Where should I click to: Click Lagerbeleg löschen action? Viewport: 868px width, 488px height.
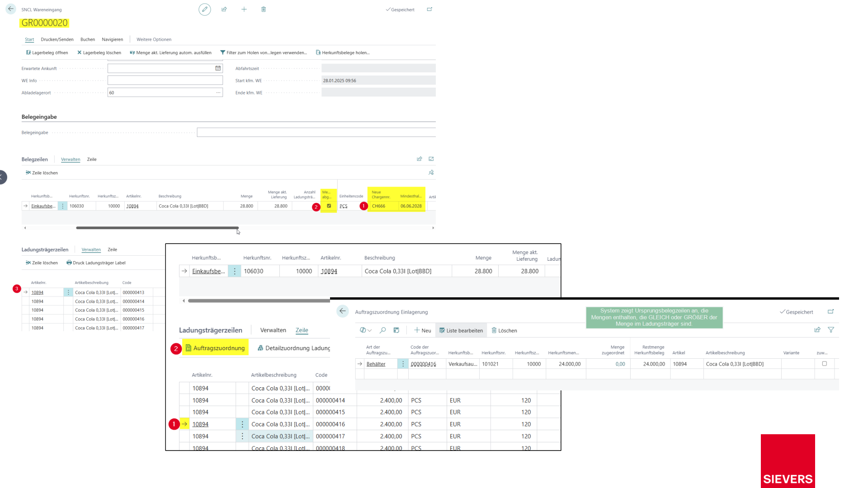point(99,53)
